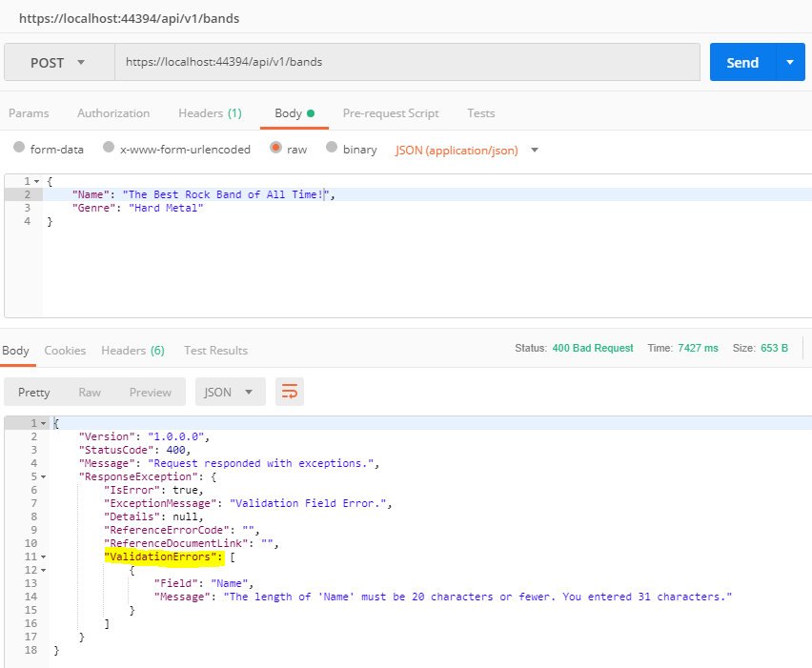
Task: Toggle the wrap lines icon in response
Action: 290,392
